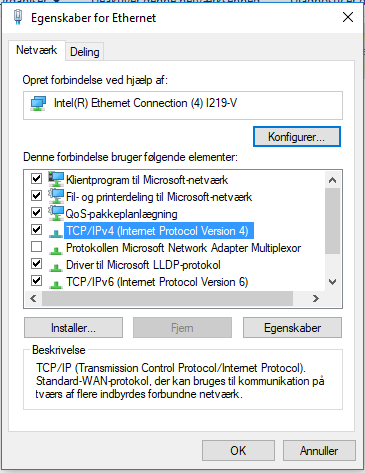Uncheck the QoS-pakkeplanlægning checkbox
The width and height of the screenshot is (365, 473).
click(36, 212)
